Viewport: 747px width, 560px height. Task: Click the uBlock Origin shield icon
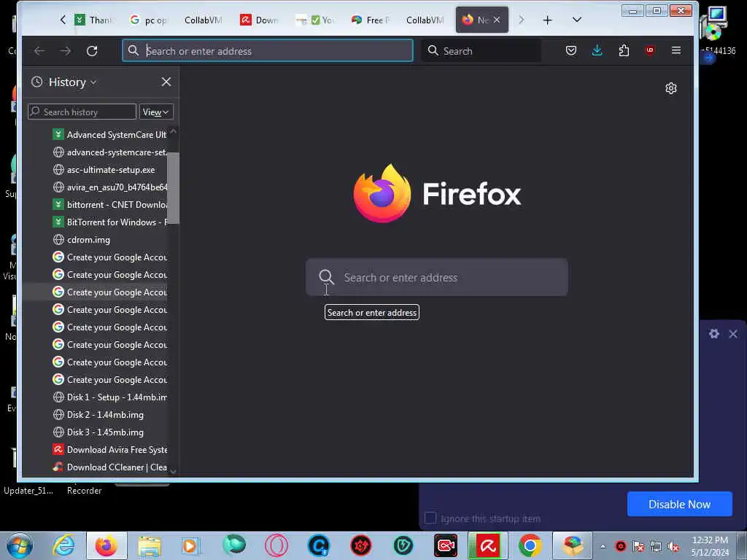650,50
